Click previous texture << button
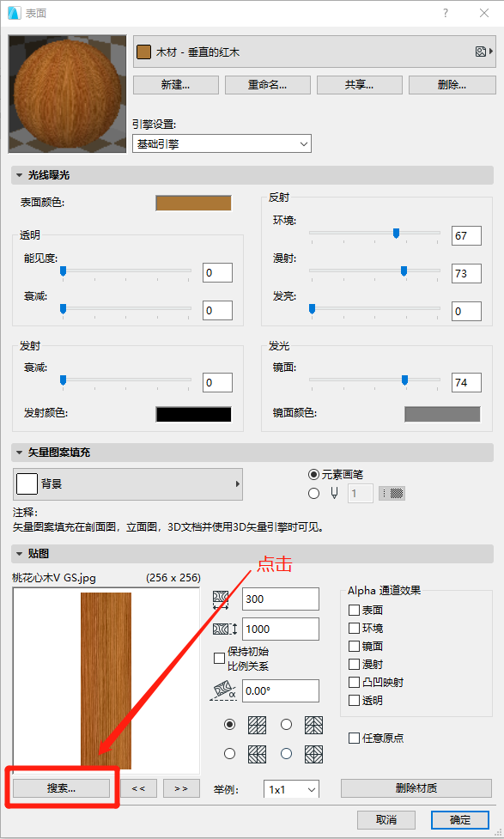This screenshot has width=504, height=839. coord(138,788)
